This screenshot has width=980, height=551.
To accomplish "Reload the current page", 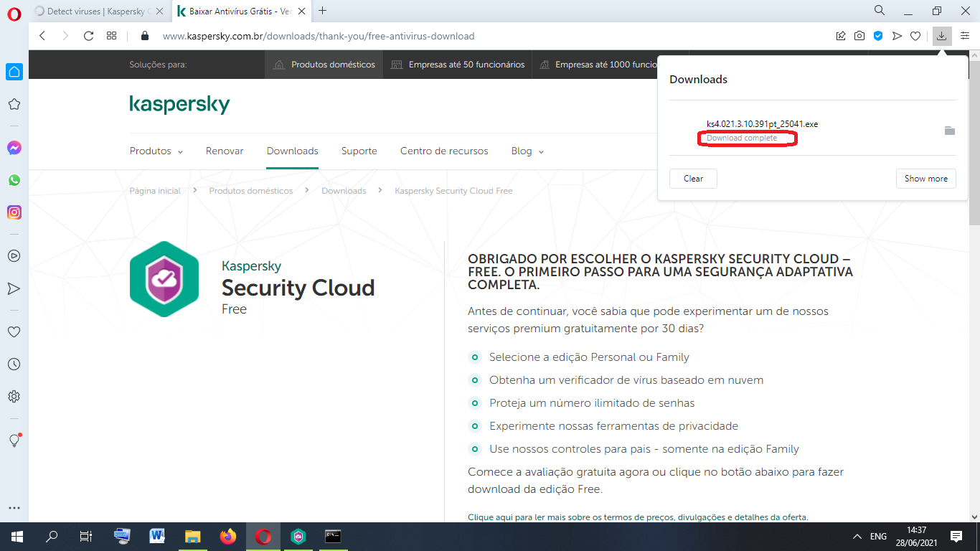I will pos(88,36).
